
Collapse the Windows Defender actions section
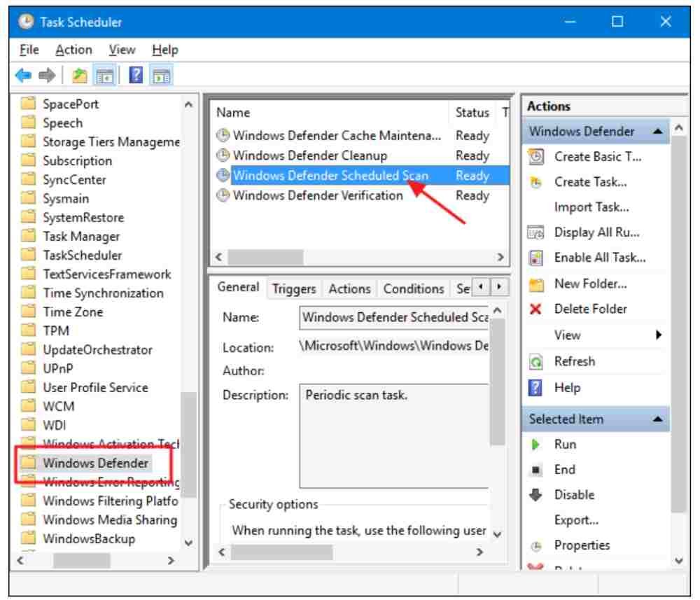[657, 131]
